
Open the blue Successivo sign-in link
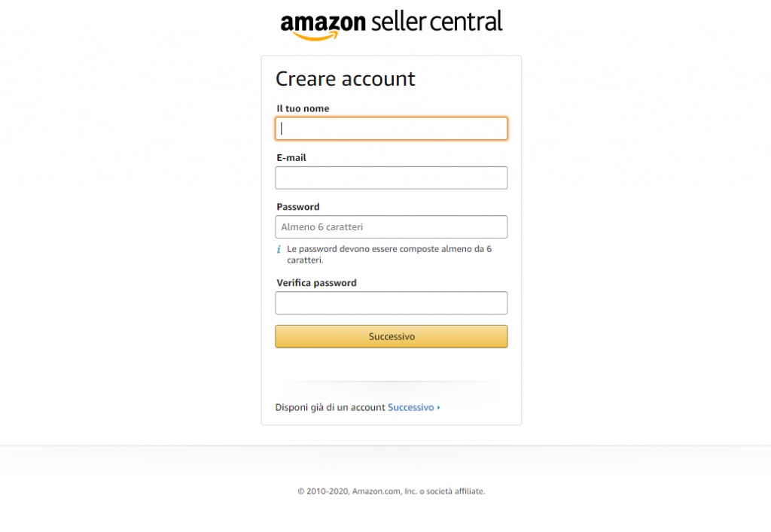(410, 407)
